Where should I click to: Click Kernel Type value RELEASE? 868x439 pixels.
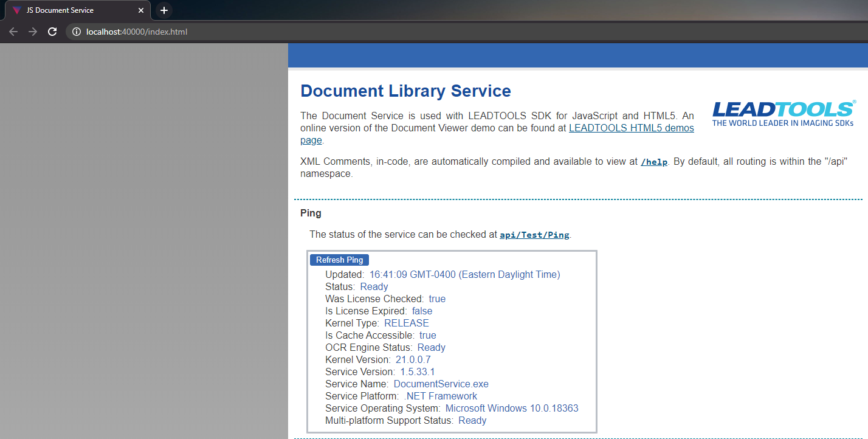407,323
